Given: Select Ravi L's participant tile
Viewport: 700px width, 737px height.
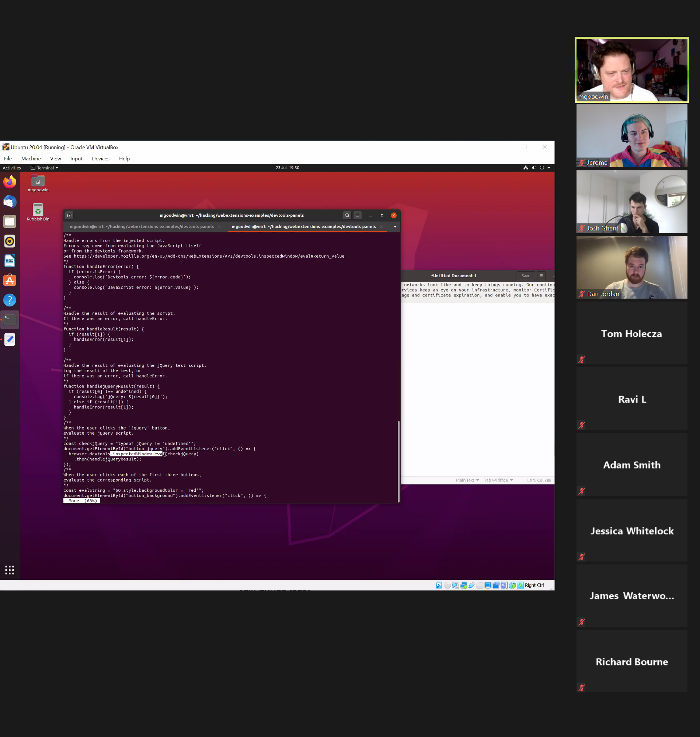Looking at the screenshot, I should tap(632, 399).
